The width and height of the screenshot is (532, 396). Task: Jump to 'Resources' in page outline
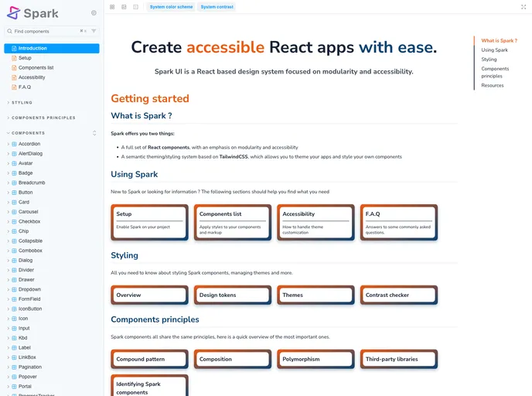pos(493,86)
